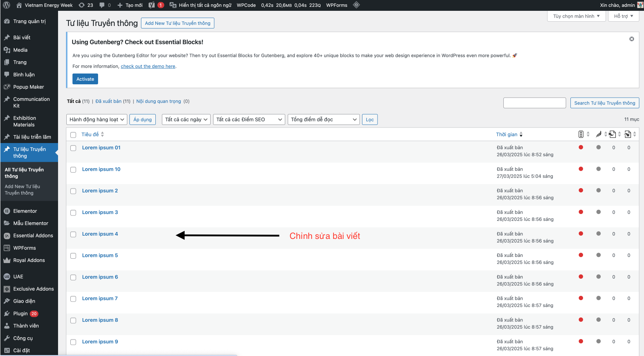Click the Yoast SEO icon in admin bar
644x356 pixels.
coord(152,5)
